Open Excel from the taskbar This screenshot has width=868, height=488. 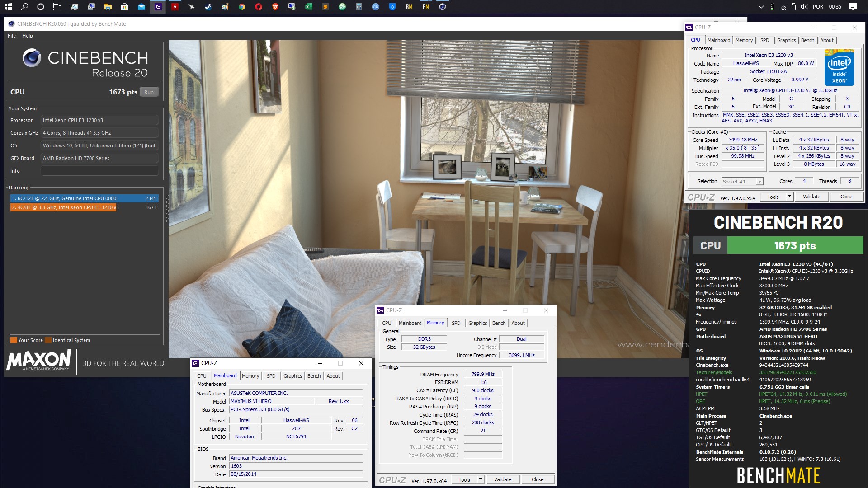click(x=309, y=7)
